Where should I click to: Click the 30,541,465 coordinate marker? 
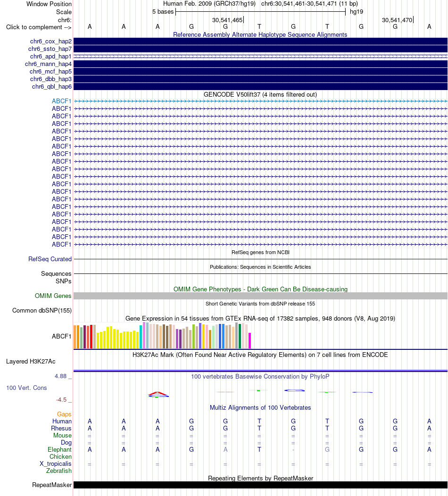227,20
